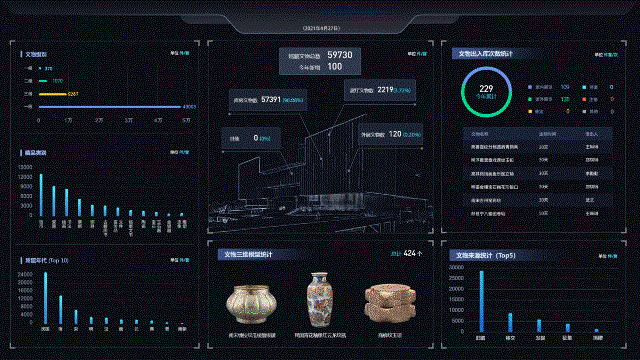Open the 59730 total collection box
640x360 pixels.
[320, 61]
